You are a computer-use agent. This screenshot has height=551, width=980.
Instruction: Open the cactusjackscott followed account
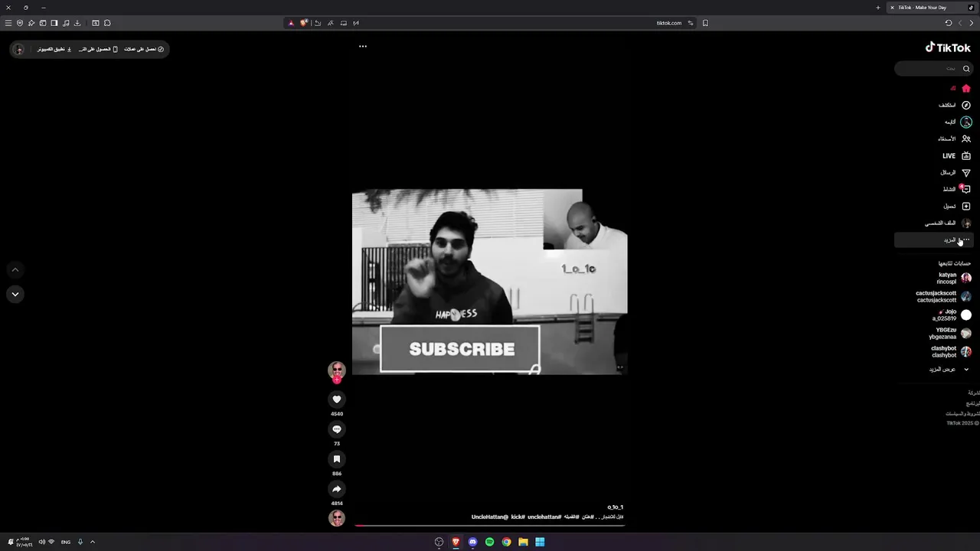tap(943, 296)
